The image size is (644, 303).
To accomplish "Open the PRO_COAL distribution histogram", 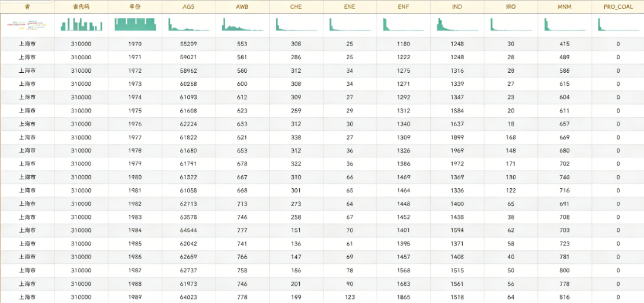I will [x=619, y=25].
